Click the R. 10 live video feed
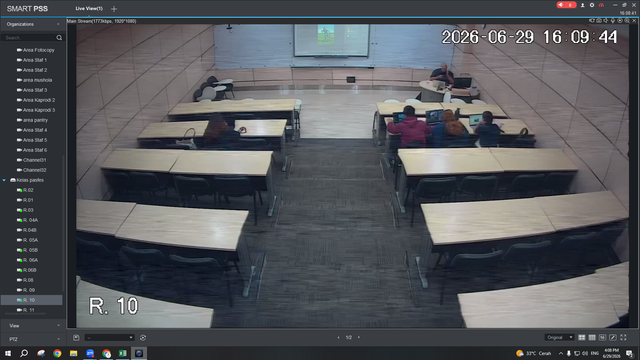Viewport: 640px width, 360px height. coord(353,176)
